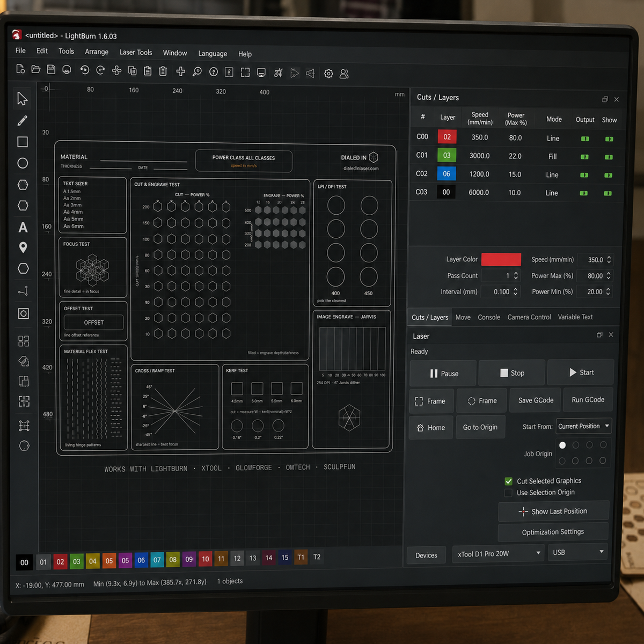Click the Redo arrow icon
Screen dimensions: 644x644
pos(100,70)
